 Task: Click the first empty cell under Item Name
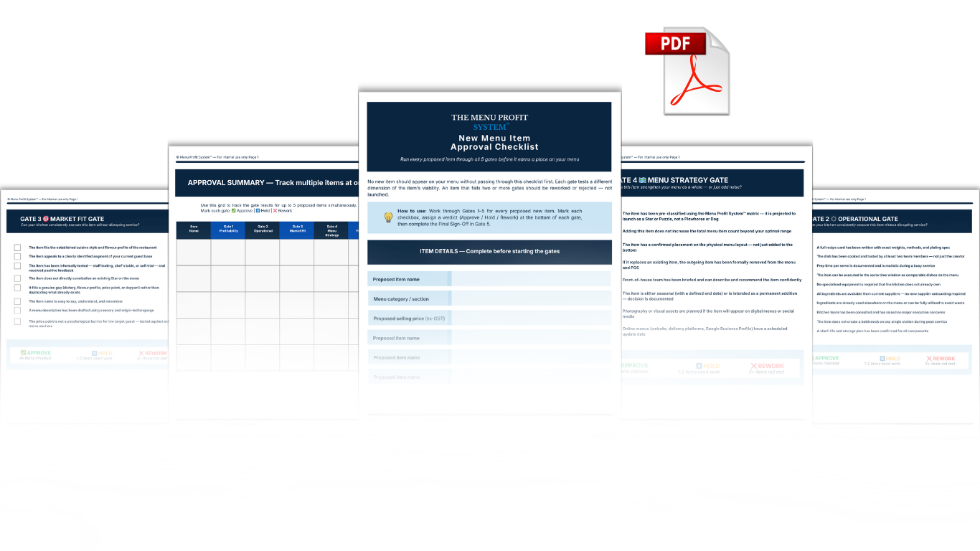pos(194,252)
